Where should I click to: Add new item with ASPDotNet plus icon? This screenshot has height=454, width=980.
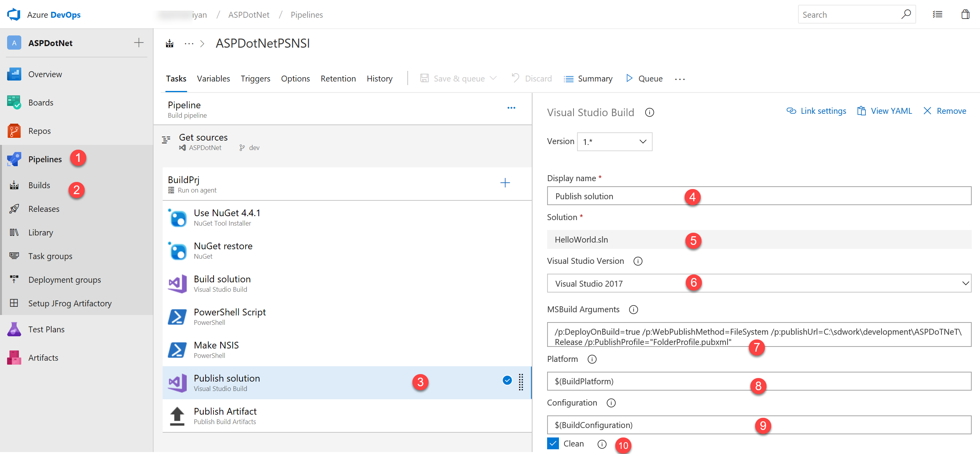139,43
